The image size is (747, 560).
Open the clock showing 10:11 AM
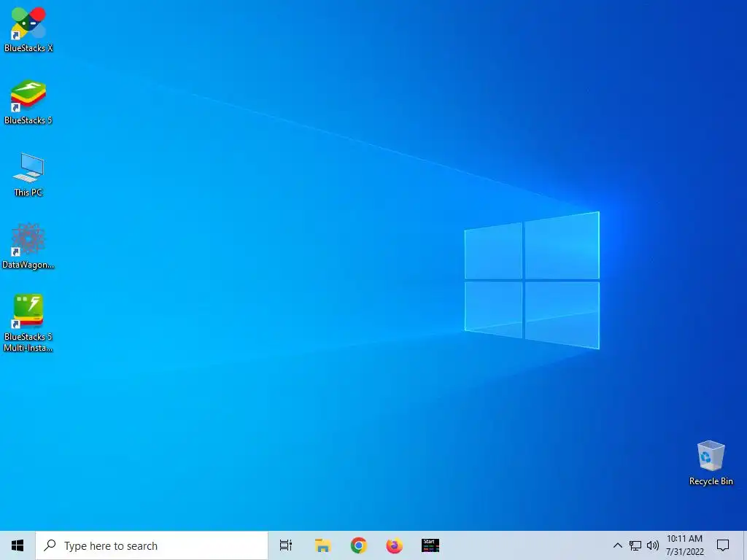(684, 545)
